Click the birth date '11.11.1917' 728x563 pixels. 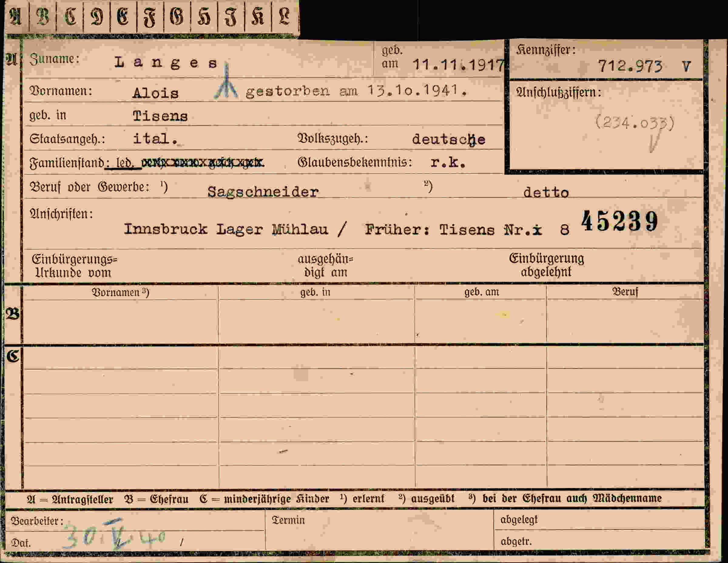[x=458, y=65]
